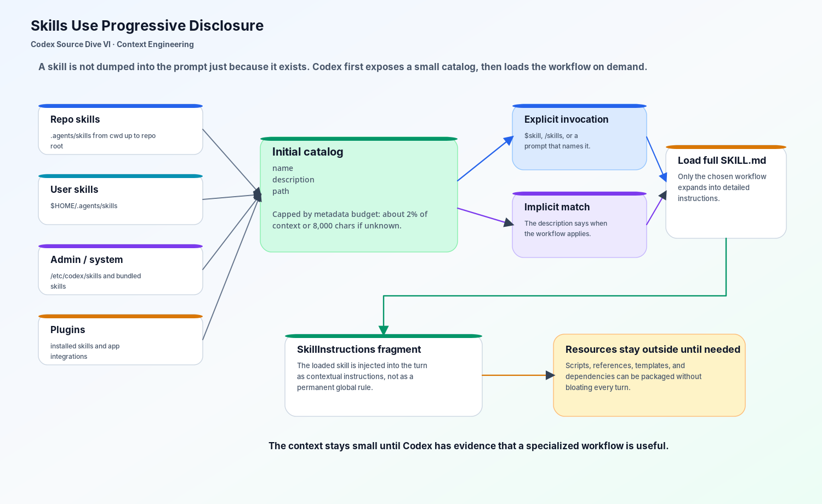Click 'The loaded skill is injected' text
Image resolution: width=822 pixels, height=504 pixels.
362,376
